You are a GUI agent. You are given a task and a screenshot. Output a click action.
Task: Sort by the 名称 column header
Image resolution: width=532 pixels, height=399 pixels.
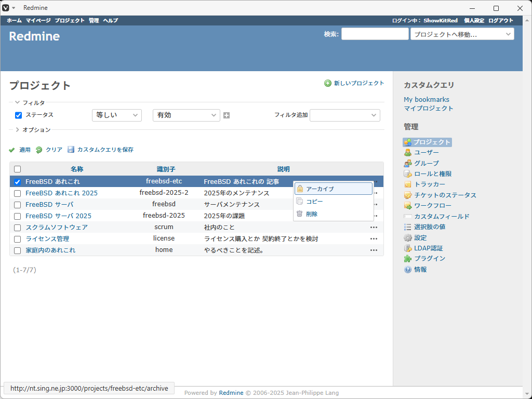tap(77, 169)
